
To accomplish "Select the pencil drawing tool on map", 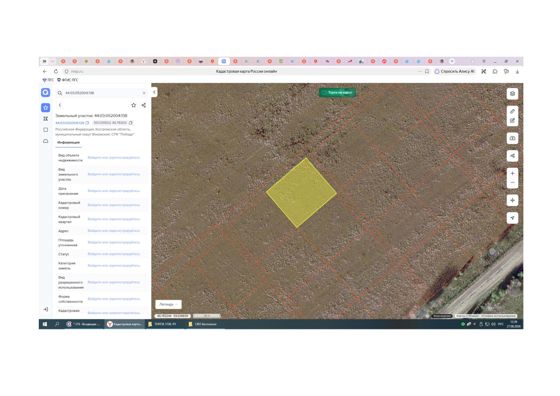I will click(512, 111).
